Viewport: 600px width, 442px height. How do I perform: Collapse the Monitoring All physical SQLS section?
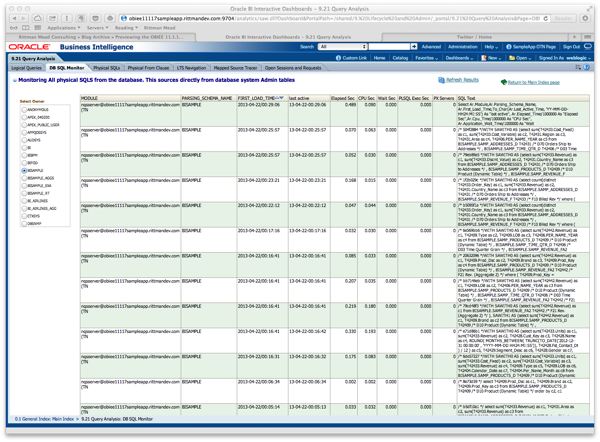click(15, 80)
